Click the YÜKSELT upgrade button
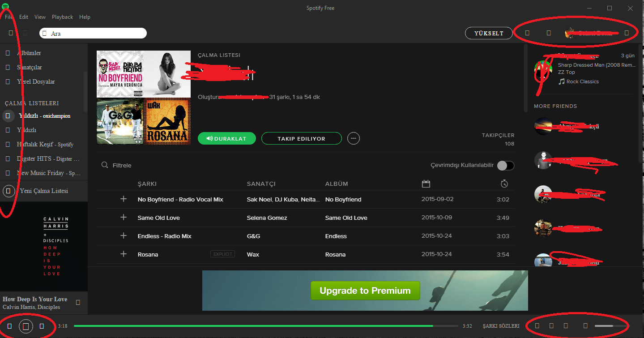644x338 pixels. click(x=489, y=33)
